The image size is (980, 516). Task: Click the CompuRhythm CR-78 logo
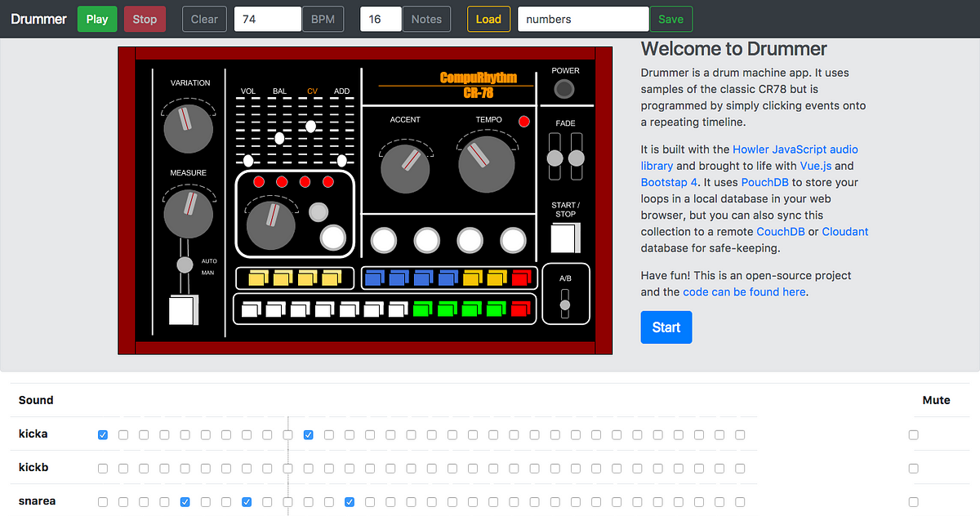479,85
